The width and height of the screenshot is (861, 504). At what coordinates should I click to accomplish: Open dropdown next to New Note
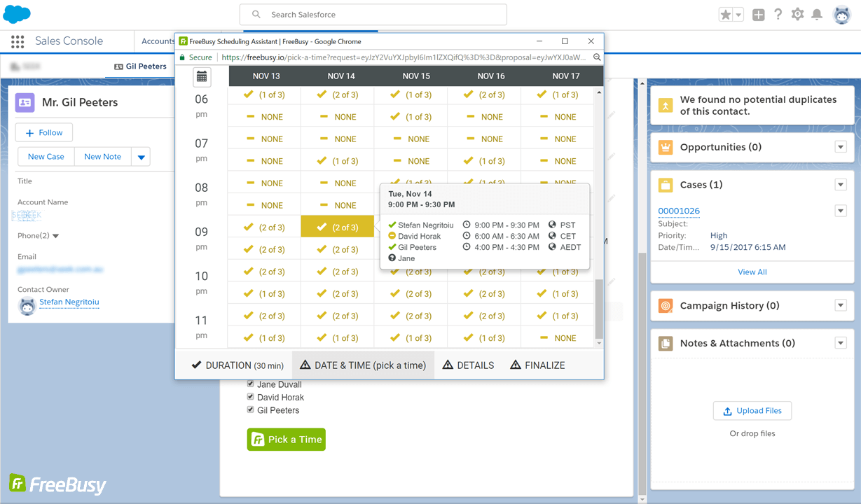pos(142,157)
